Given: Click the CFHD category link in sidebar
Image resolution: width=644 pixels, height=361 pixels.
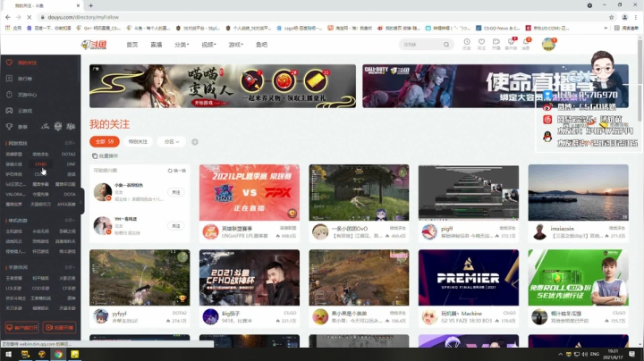Looking at the screenshot, I should [40, 164].
